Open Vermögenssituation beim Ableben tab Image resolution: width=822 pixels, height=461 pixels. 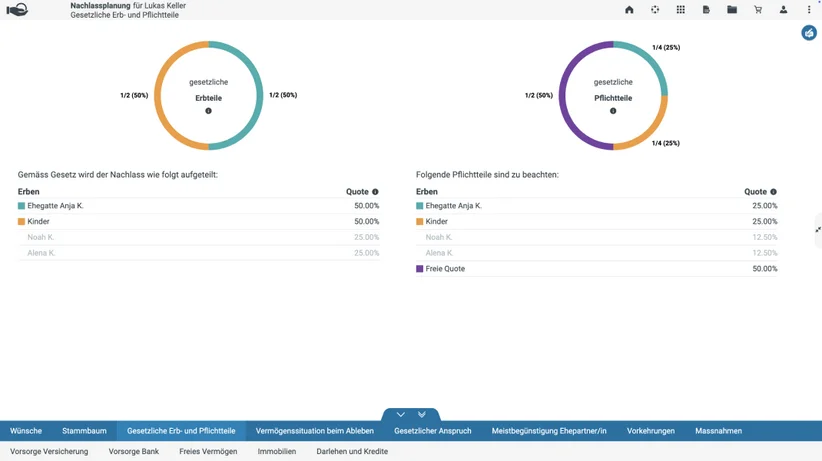pos(315,431)
